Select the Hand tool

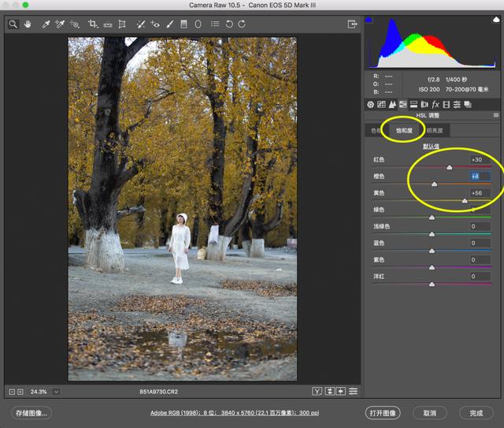pyautogui.click(x=28, y=24)
